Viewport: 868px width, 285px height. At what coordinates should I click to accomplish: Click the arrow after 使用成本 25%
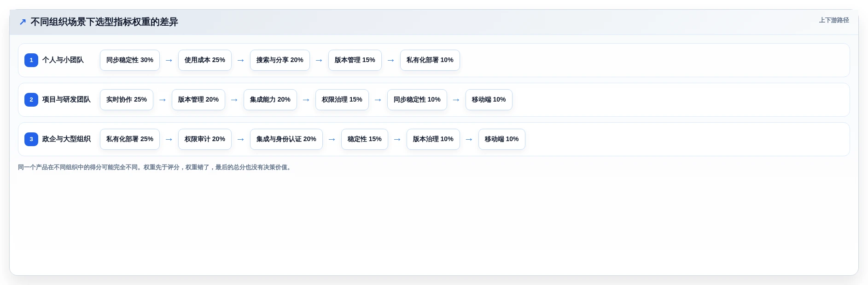(x=241, y=60)
